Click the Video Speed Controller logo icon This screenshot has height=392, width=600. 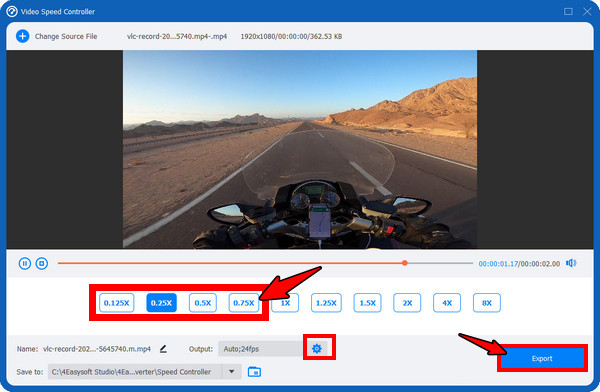click(12, 11)
